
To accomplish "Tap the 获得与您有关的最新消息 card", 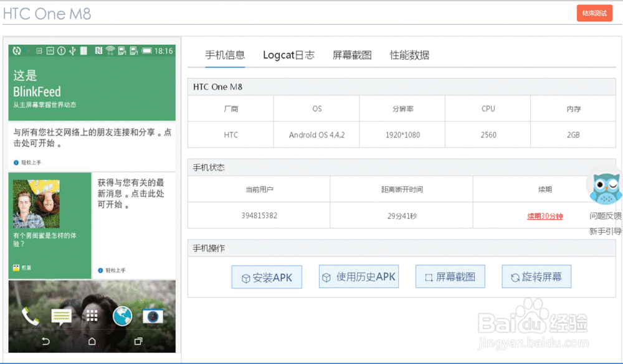I will [133, 225].
